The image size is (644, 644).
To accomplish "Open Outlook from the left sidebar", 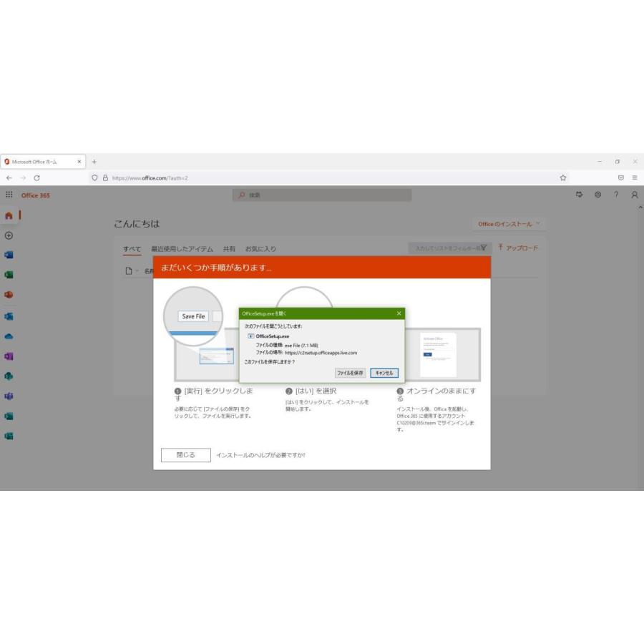I will point(9,316).
